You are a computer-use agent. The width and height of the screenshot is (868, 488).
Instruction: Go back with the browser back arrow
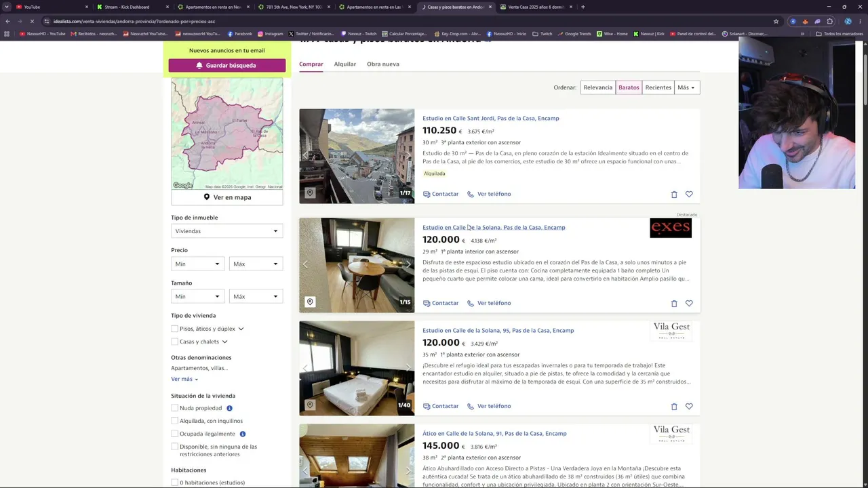point(7,21)
